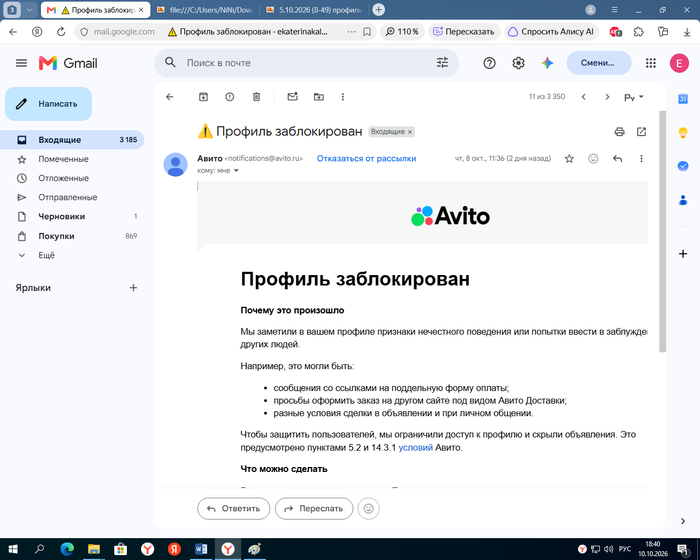Open the tab group dropdown arrow
Screen dimensions: 700x560
pos(30,10)
